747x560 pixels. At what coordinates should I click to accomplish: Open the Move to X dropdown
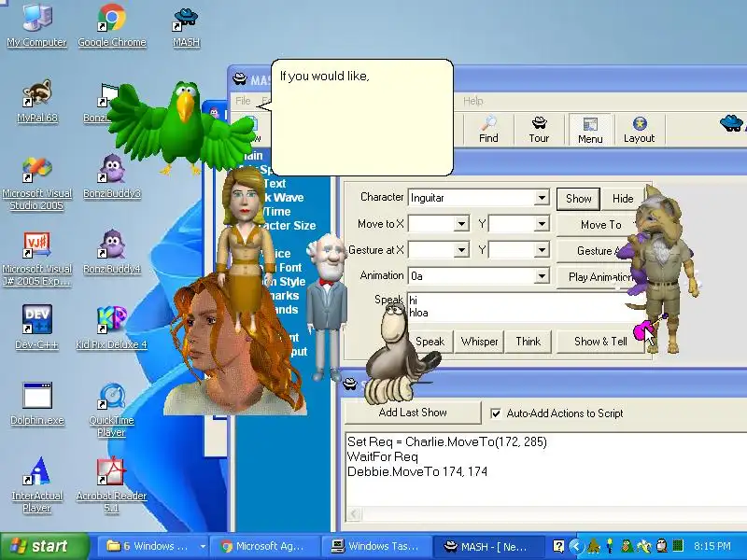(x=461, y=224)
